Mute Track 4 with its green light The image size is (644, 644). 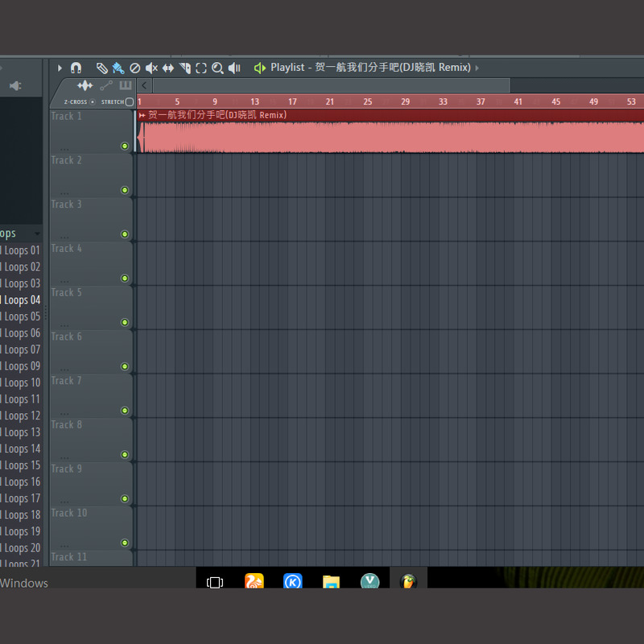[125, 279]
